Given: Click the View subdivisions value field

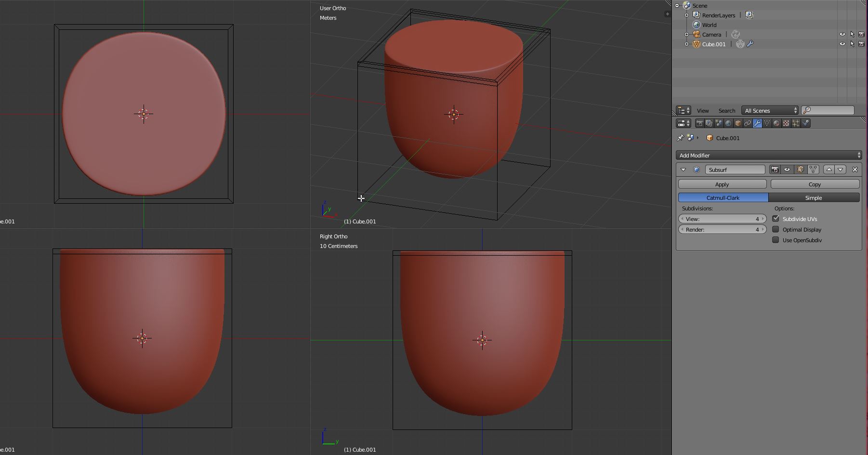Looking at the screenshot, I should [x=722, y=219].
